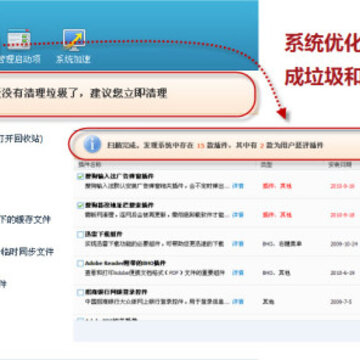Open the 系统加速 tool with the monitor icon
This screenshot has height=360, width=360.
(73, 46)
